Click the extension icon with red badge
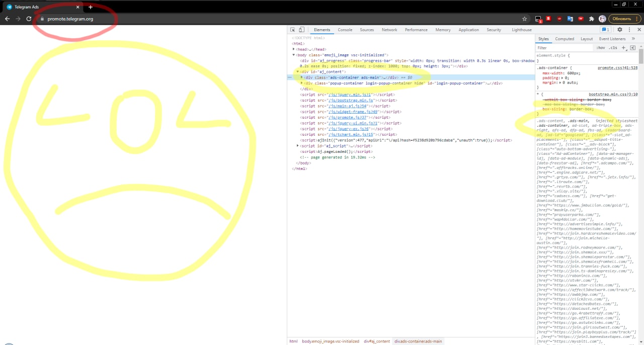644x345 pixels. pyautogui.click(x=538, y=19)
